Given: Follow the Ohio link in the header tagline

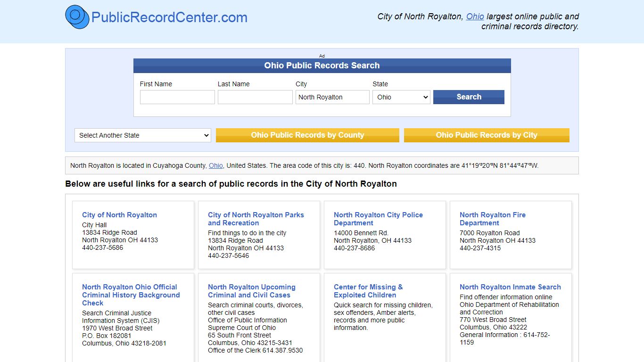Looking at the screenshot, I should [x=475, y=16].
